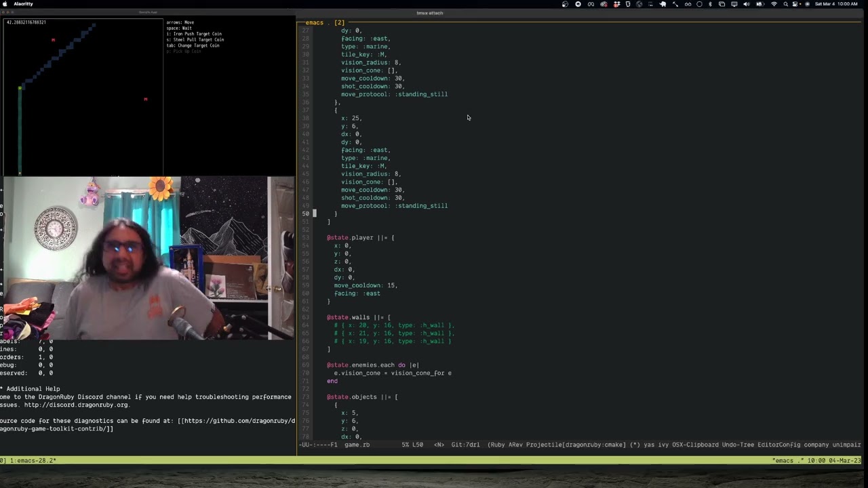Click 'Git:7drl' branch indicator in modeline
868x488 pixels.
pos(465,445)
